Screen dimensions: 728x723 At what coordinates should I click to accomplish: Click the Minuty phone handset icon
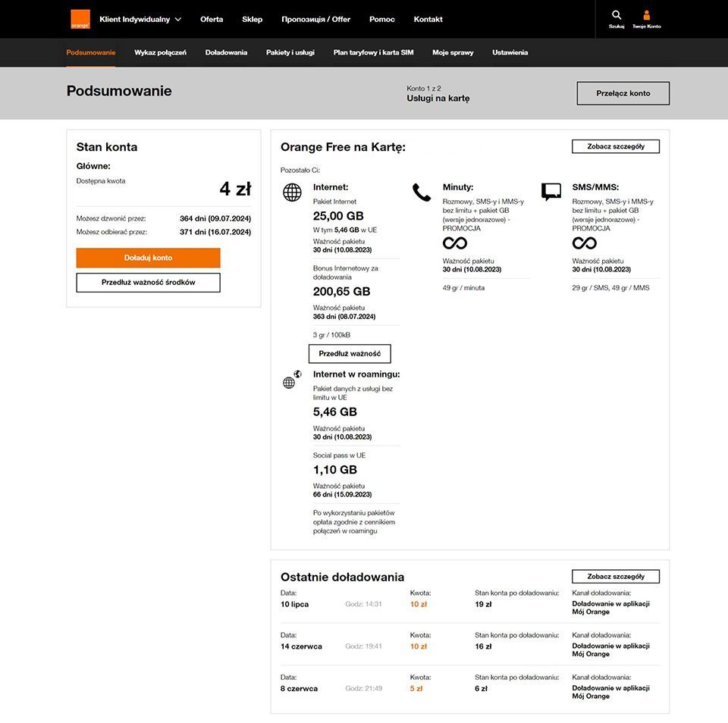pos(422,192)
